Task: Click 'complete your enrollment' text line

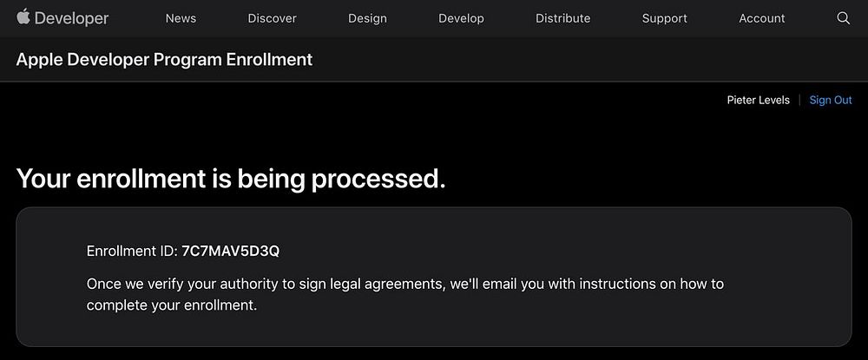Action: pos(172,305)
